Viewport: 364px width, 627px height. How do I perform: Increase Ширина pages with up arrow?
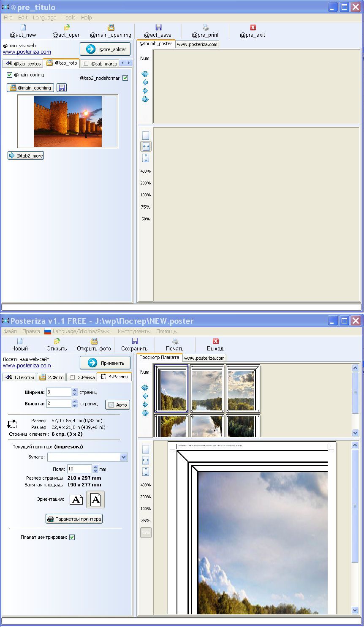point(75,390)
